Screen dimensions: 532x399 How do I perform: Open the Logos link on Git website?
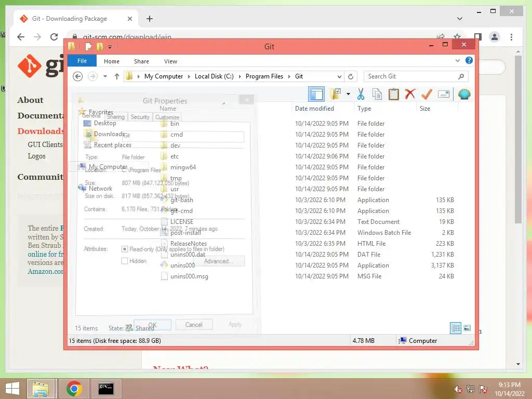click(x=37, y=156)
